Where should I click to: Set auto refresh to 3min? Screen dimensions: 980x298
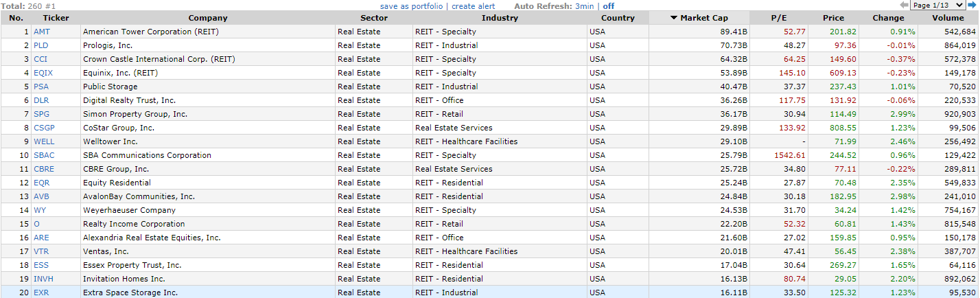tap(585, 6)
